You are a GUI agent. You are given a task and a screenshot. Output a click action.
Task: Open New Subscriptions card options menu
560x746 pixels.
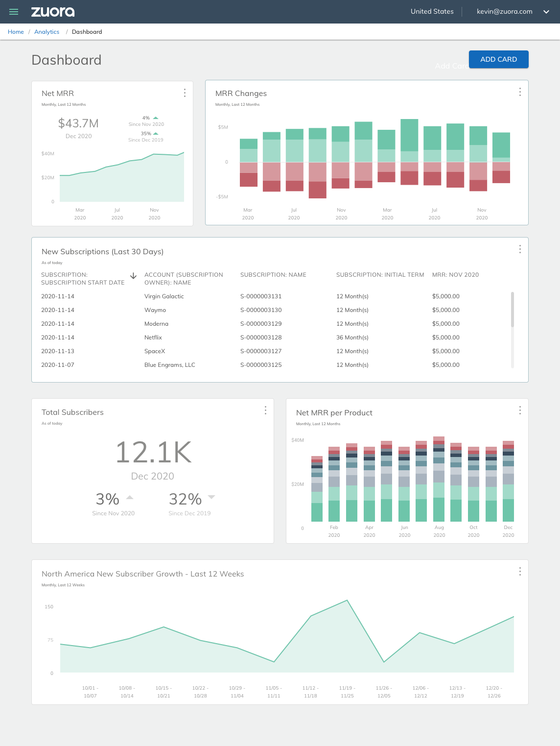(520, 249)
